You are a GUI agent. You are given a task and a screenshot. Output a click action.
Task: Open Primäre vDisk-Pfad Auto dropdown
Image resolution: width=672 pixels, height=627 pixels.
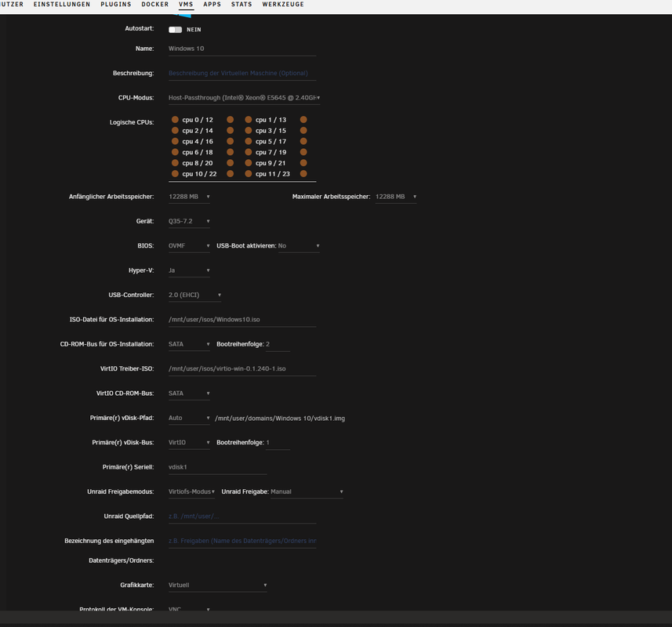pyautogui.click(x=189, y=418)
